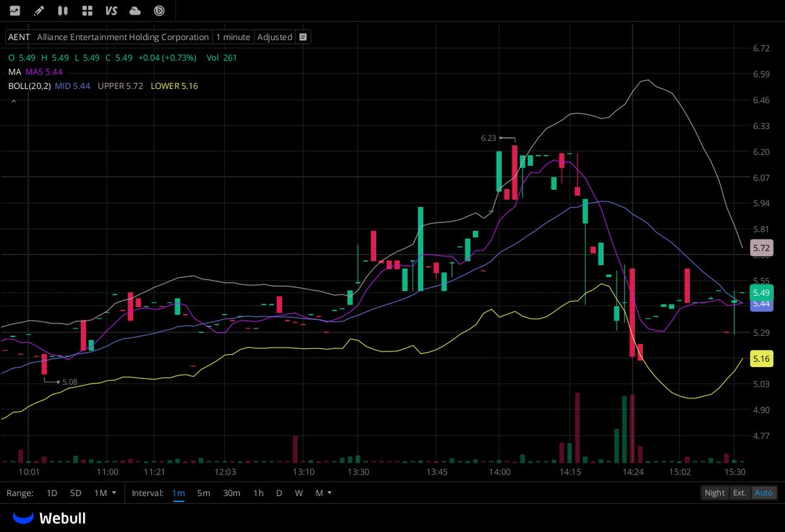Click the LOWER 5.16 legend text
The image size is (785, 532).
pos(174,86)
